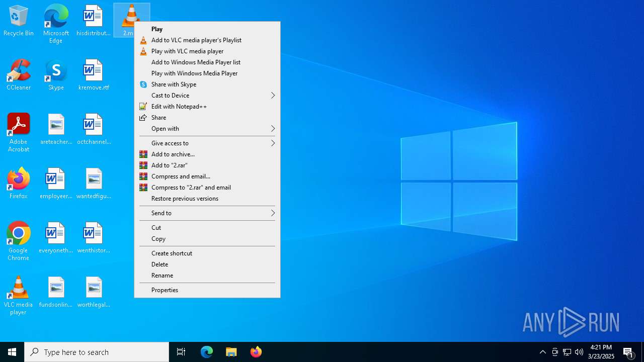Viewport: 644px width, 362px height.
Task: Open the notification center icon
Action: (x=628, y=352)
